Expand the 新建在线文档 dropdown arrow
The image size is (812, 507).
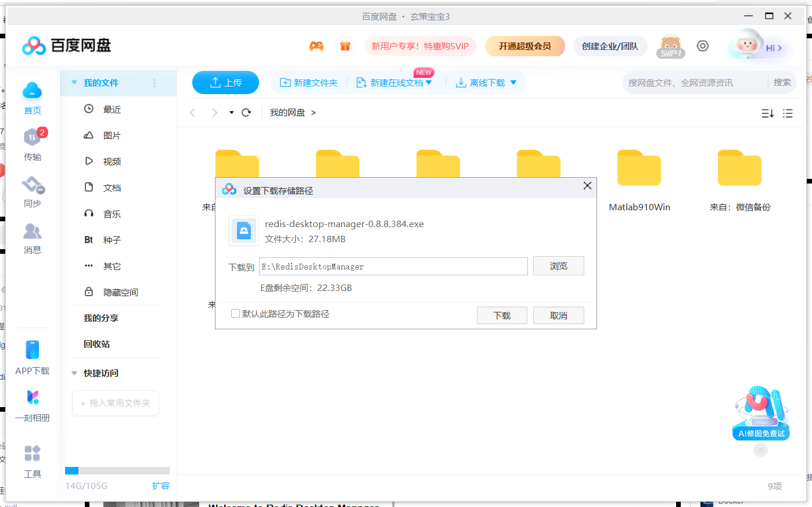click(x=429, y=83)
